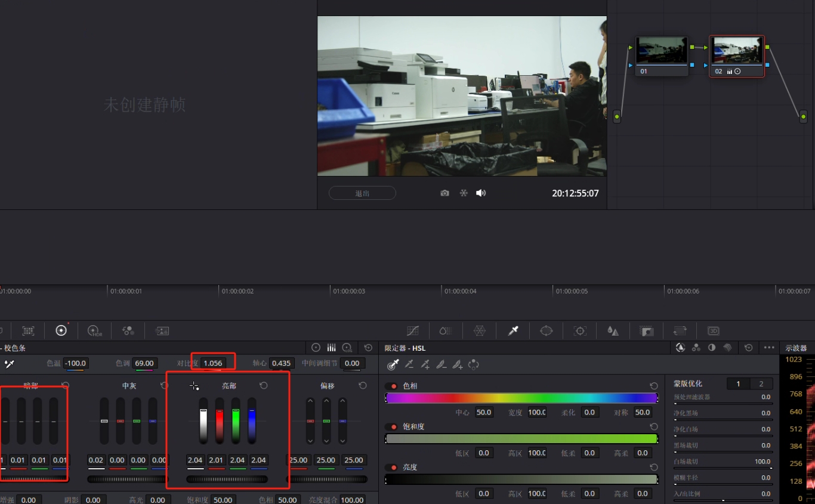This screenshot has height=504, width=815.
Task: Open the Sizing palette
Action: [x=680, y=330]
